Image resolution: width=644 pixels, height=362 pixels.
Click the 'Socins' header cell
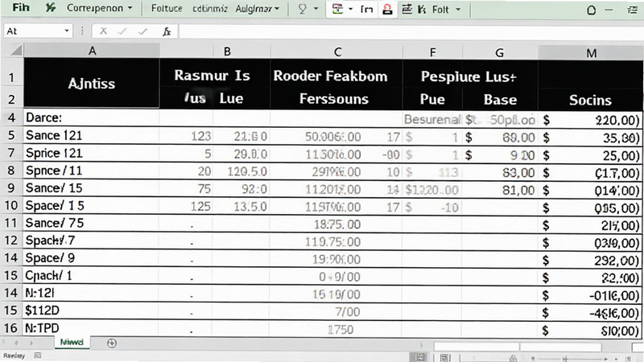[x=590, y=100]
